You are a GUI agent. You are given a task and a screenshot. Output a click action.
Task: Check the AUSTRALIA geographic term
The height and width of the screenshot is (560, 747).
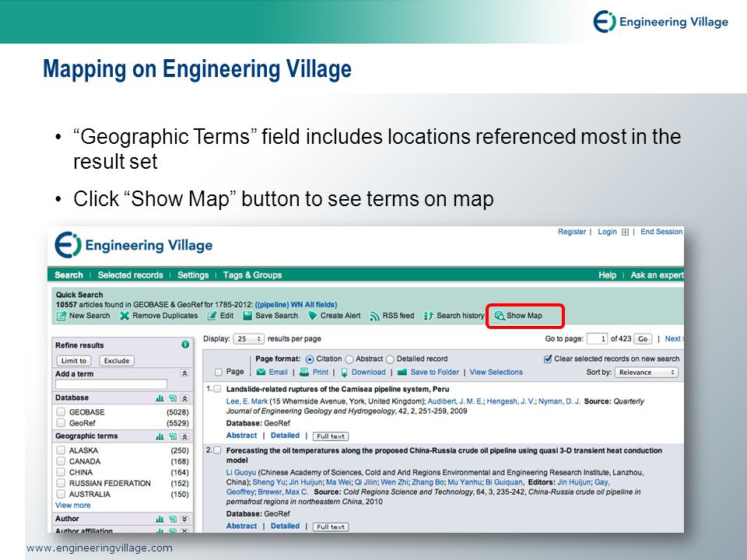(61, 494)
